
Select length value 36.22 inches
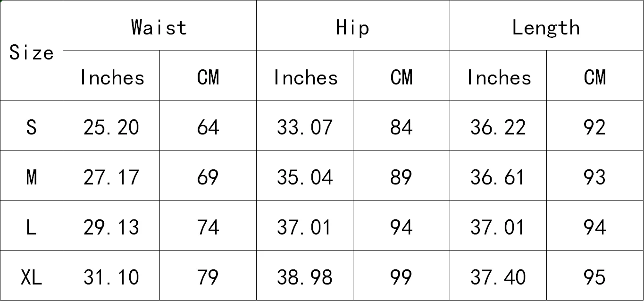(498, 125)
